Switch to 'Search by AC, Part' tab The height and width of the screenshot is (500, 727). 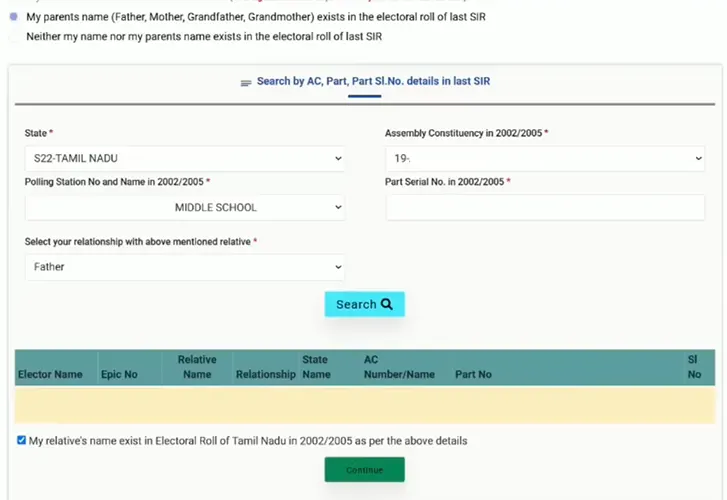[x=372, y=82]
